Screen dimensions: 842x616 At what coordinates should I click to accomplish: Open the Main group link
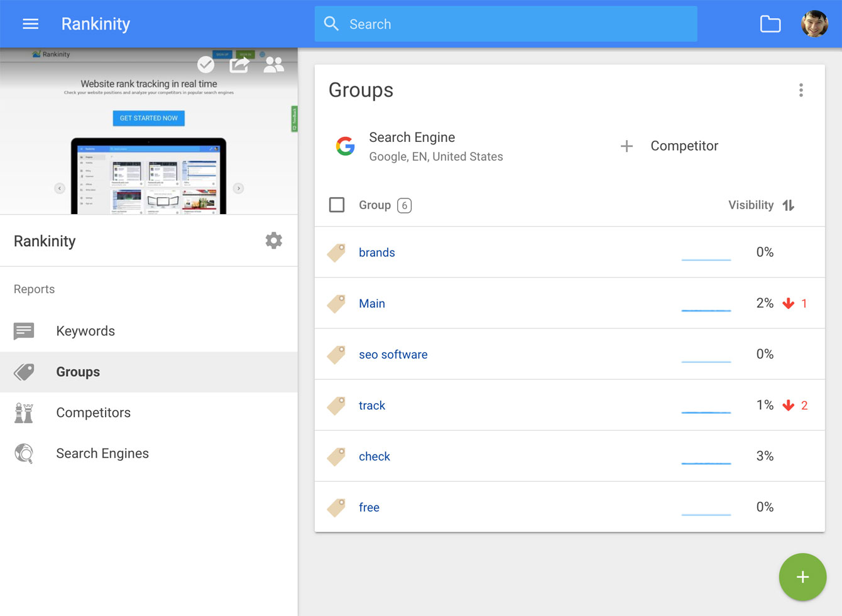(372, 303)
